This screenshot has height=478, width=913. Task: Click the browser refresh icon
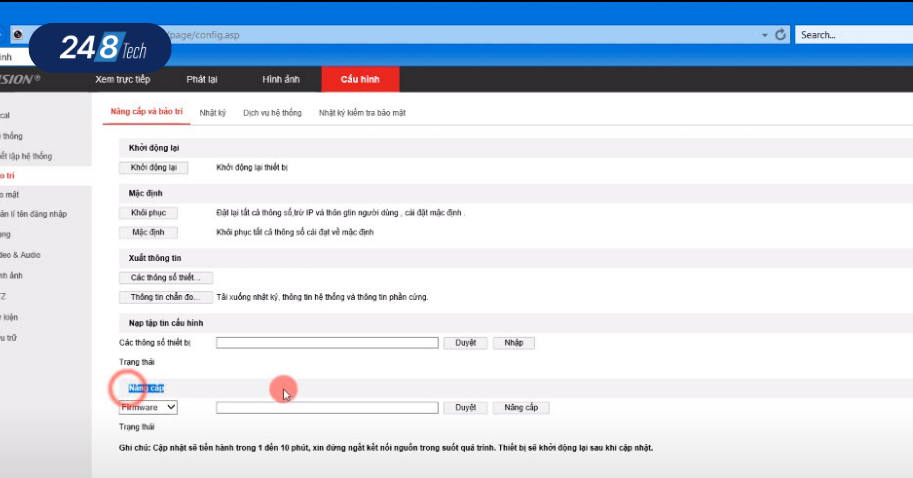781,35
